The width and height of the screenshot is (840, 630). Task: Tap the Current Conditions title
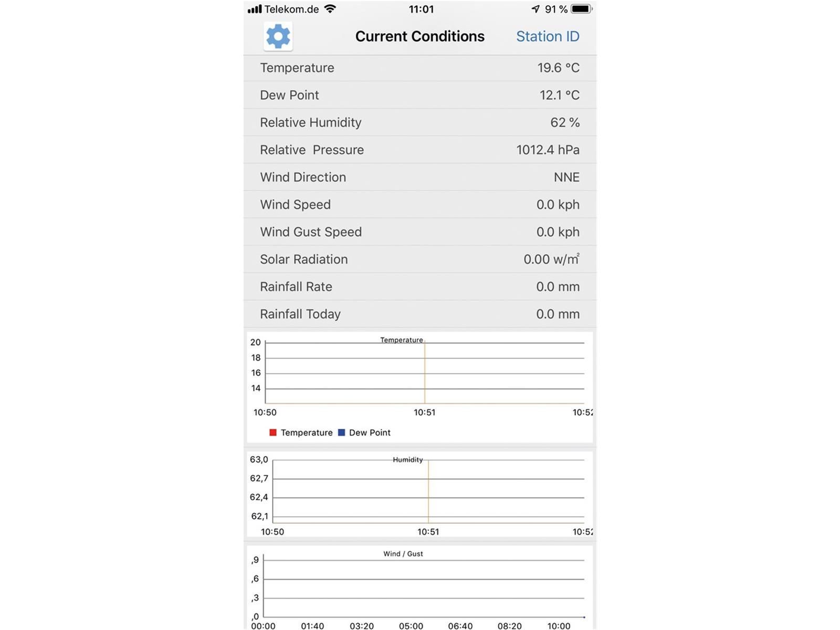point(420,36)
